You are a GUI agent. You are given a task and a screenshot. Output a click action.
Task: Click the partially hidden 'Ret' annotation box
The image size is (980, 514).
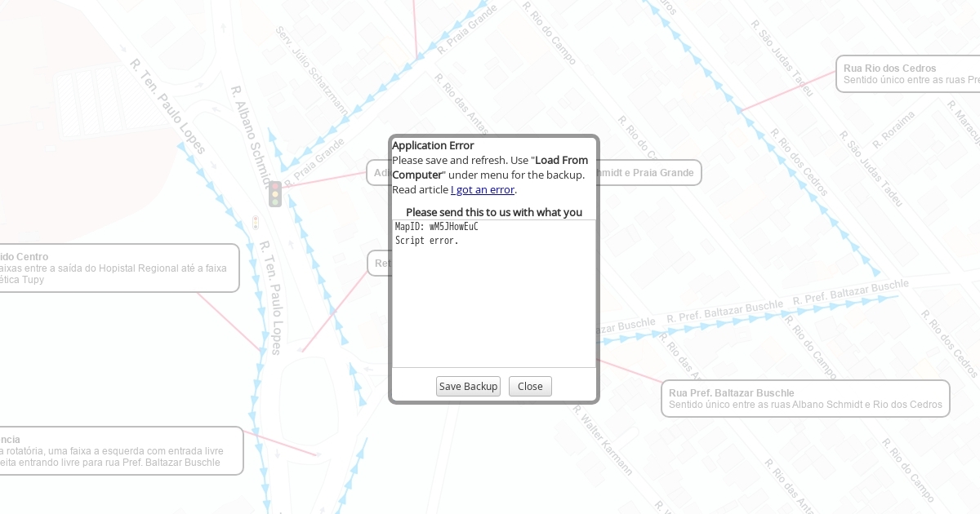[379, 263]
